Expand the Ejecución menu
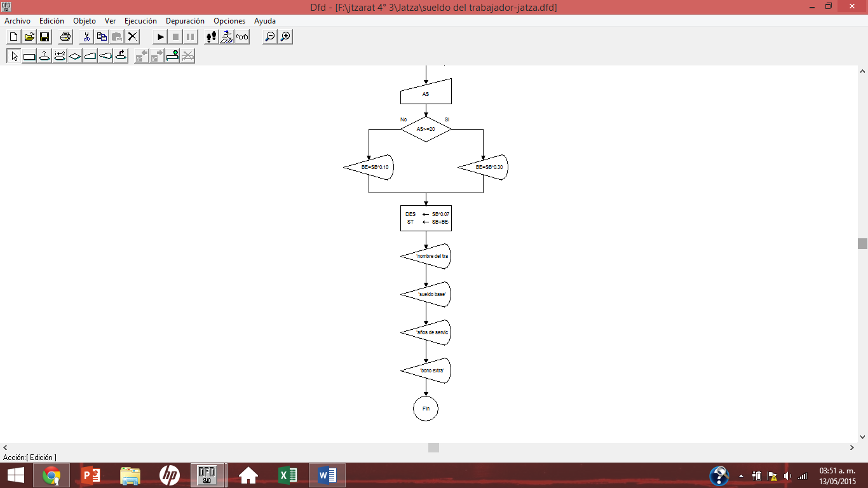Screen dimensions: 868x488 (x=140, y=21)
